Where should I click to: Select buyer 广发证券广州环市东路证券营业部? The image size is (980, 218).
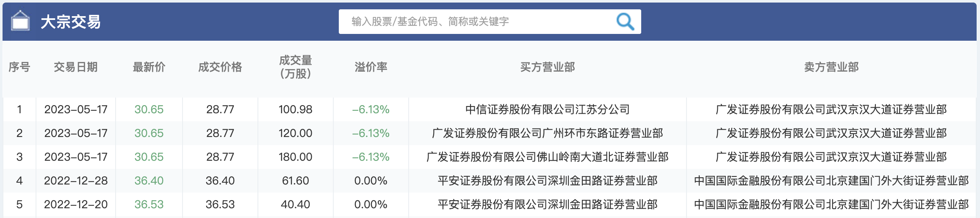pyautogui.click(x=547, y=133)
